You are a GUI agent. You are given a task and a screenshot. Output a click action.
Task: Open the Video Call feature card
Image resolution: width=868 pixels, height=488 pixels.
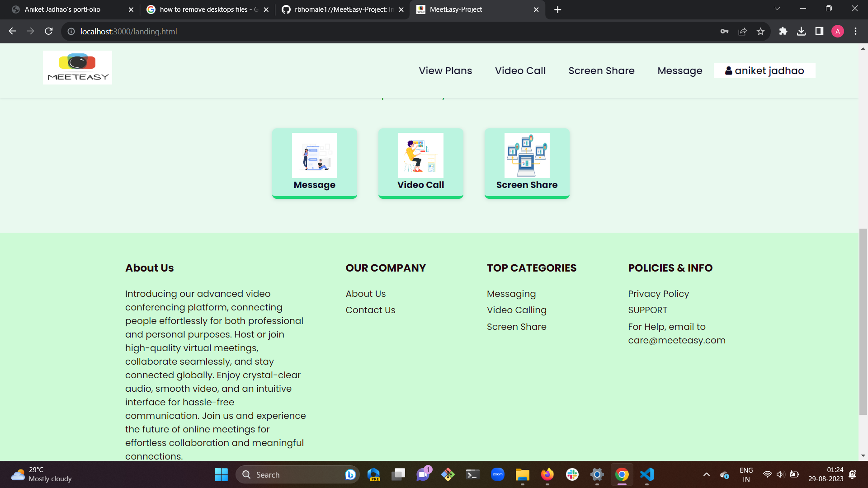coord(420,163)
